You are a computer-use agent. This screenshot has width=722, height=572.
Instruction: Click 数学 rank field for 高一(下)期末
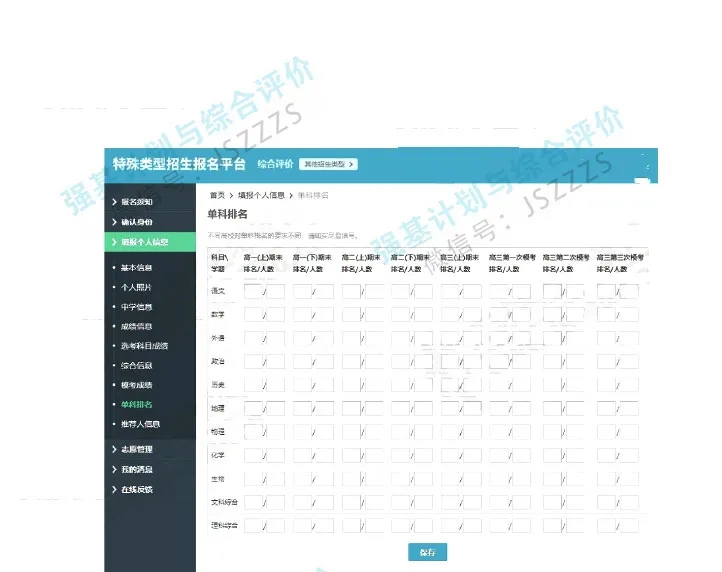click(302, 314)
